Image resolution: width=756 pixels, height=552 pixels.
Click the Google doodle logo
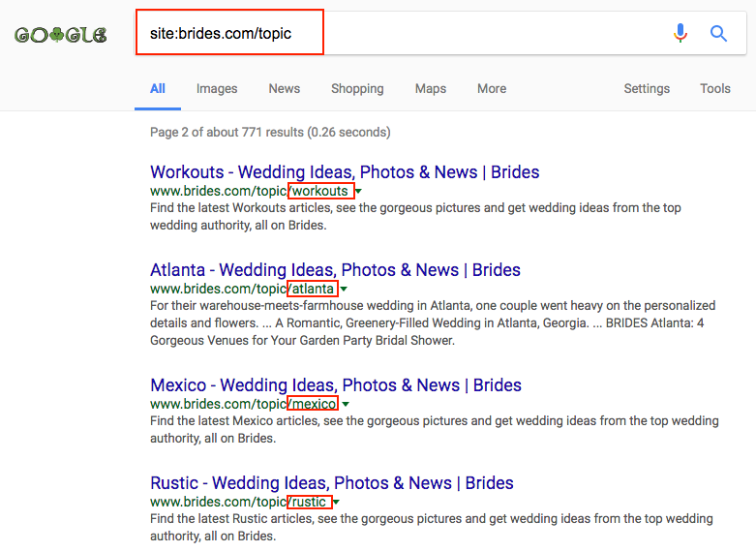coord(60,35)
